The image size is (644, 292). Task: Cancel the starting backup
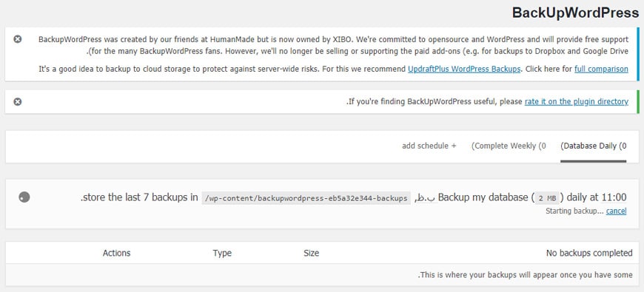(x=616, y=211)
